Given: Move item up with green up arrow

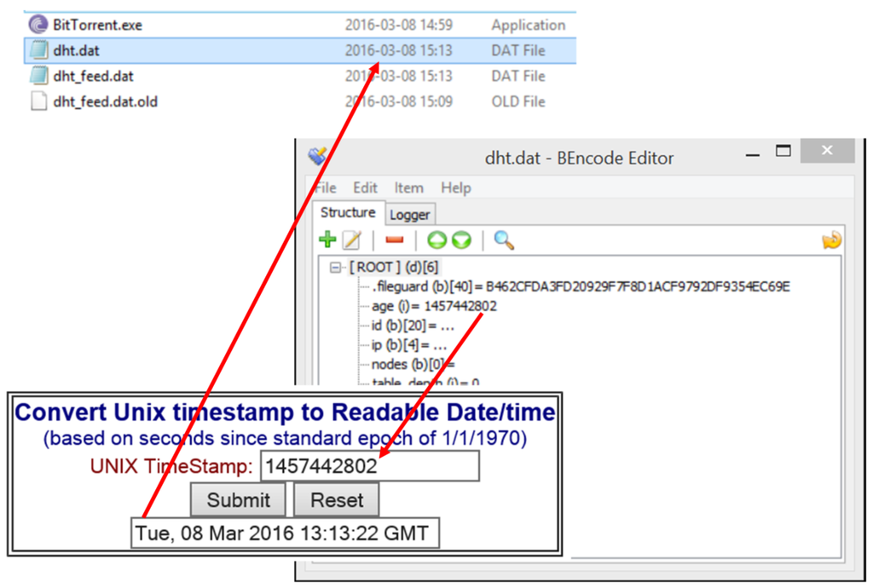Looking at the screenshot, I should pos(437,240).
